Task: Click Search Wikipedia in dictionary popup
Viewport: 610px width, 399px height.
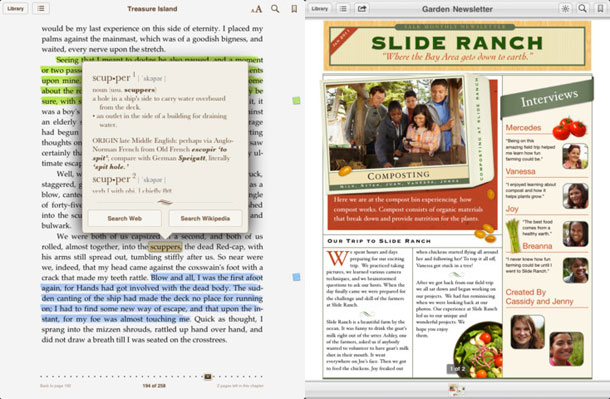Action: pyautogui.click(x=205, y=219)
